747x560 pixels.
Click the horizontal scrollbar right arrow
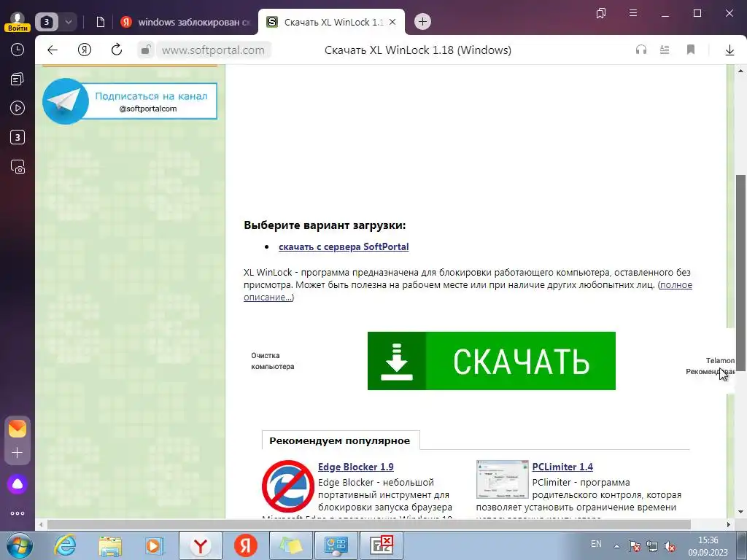(x=729, y=525)
